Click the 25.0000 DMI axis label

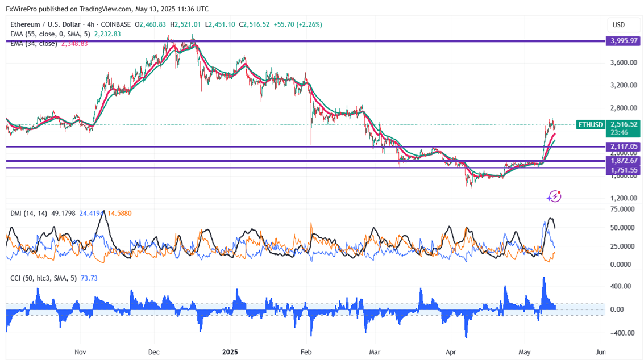click(622, 246)
